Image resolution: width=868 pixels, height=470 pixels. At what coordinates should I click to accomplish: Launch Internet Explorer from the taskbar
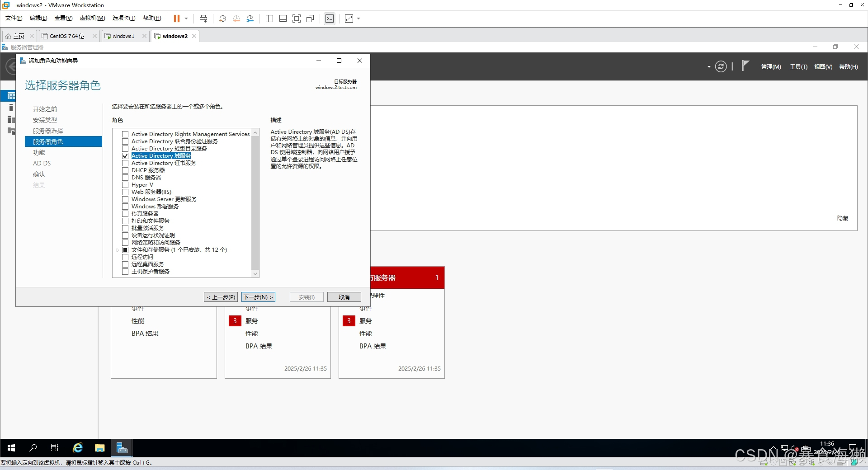78,448
